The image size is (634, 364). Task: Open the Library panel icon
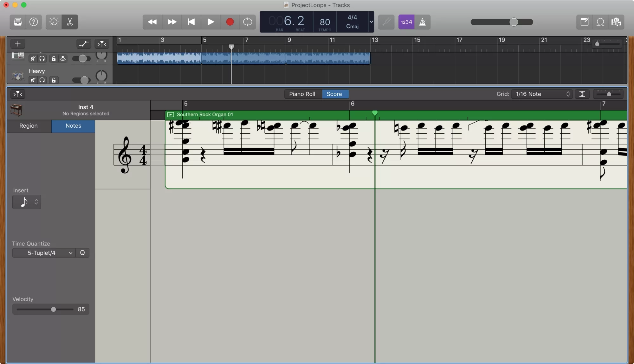pos(18,22)
